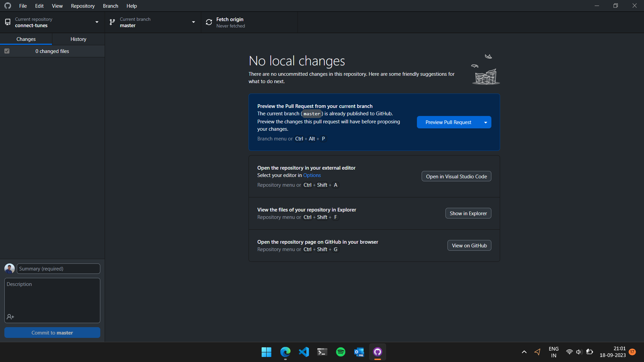Click the current branch fork icon
This screenshot has width=644, height=362.
click(112, 22)
